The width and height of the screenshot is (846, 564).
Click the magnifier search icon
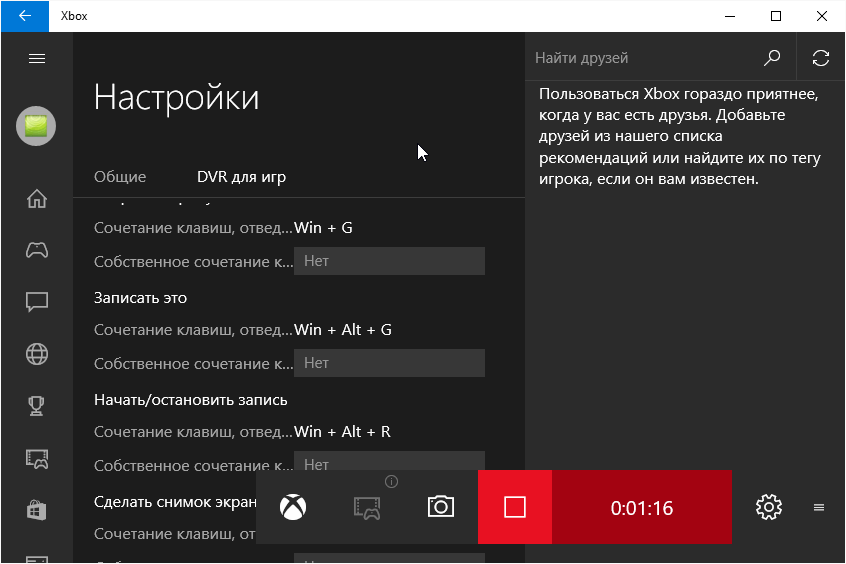[x=772, y=58]
